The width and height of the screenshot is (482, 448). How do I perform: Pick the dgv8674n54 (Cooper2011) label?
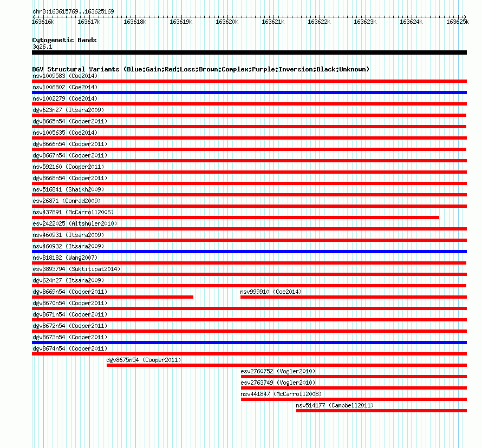point(70,348)
